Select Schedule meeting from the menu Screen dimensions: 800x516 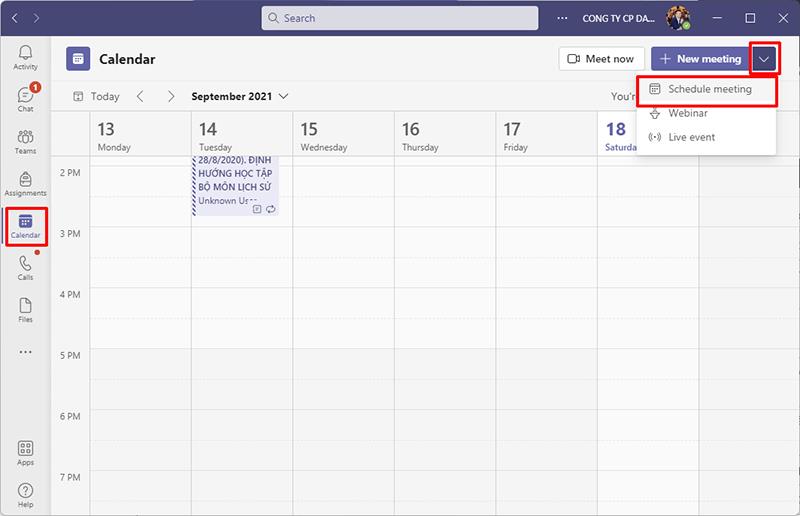[x=709, y=89]
